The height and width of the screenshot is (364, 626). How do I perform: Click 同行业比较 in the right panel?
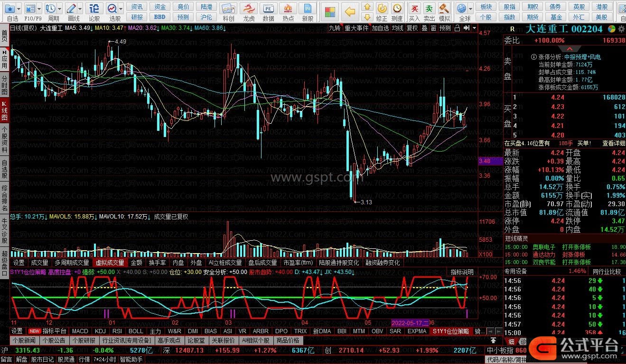(x=607, y=272)
